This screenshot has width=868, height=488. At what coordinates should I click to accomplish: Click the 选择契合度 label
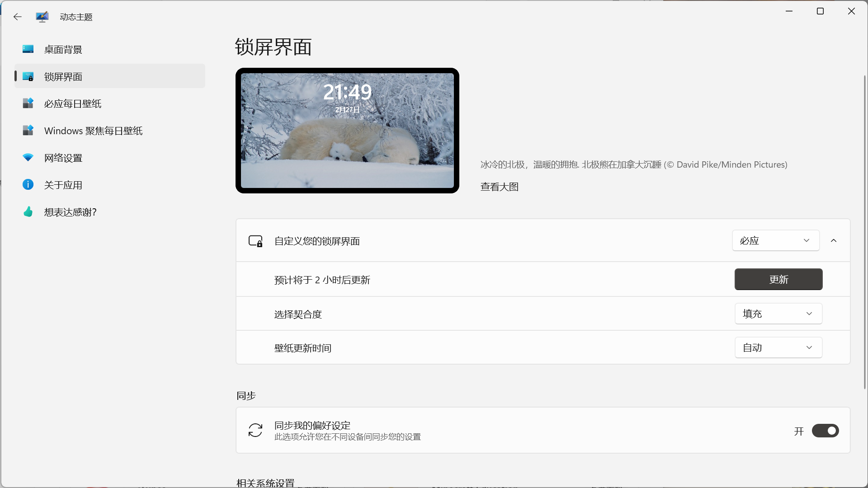(x=298, y=314)
